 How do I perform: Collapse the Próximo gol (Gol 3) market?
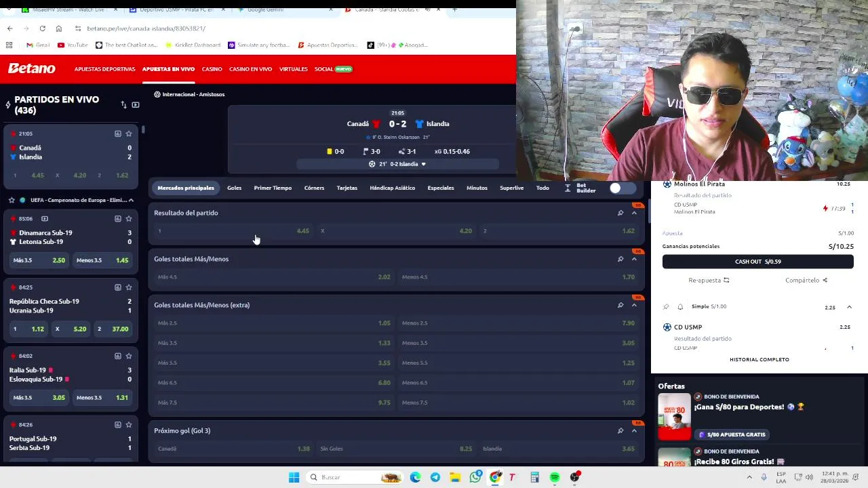pos(634,430)
